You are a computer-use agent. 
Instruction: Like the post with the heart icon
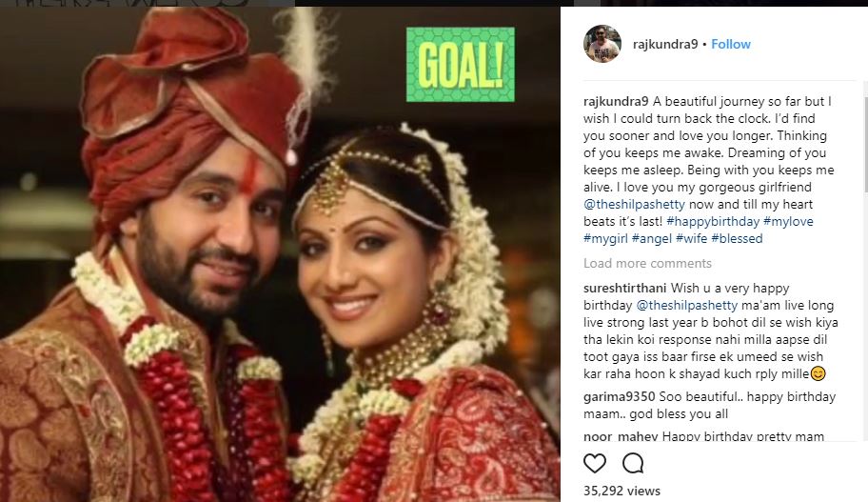click(595, 463)
